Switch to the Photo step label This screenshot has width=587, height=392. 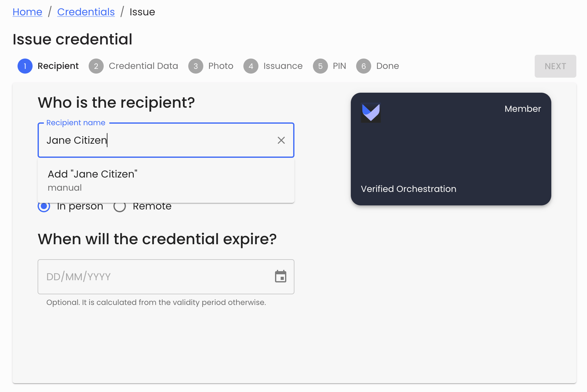tap(221, 66)
